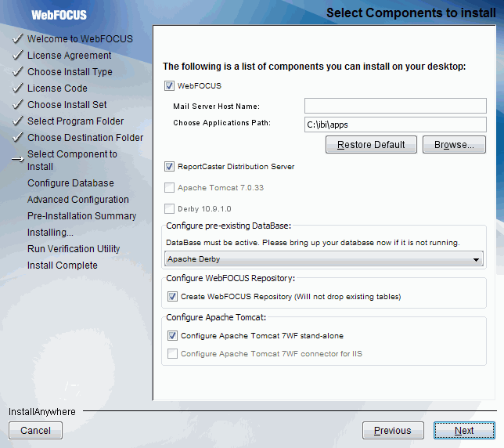Click the Choose Install Set step

coord(67,104)
